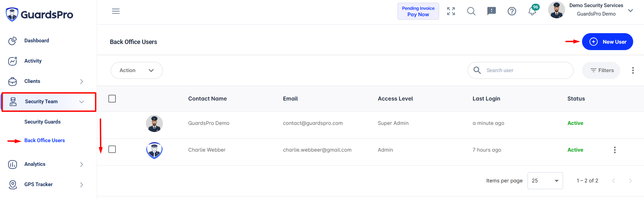Open the Action dropdown
Viewport: 644px width, 199px height.
[x=137, y=70]
